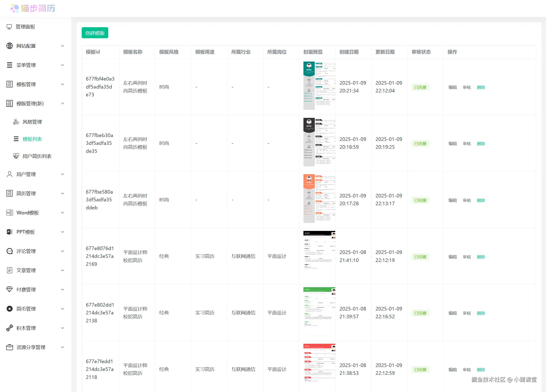Click the star coin icon for 简币管理

click(9, 309)
